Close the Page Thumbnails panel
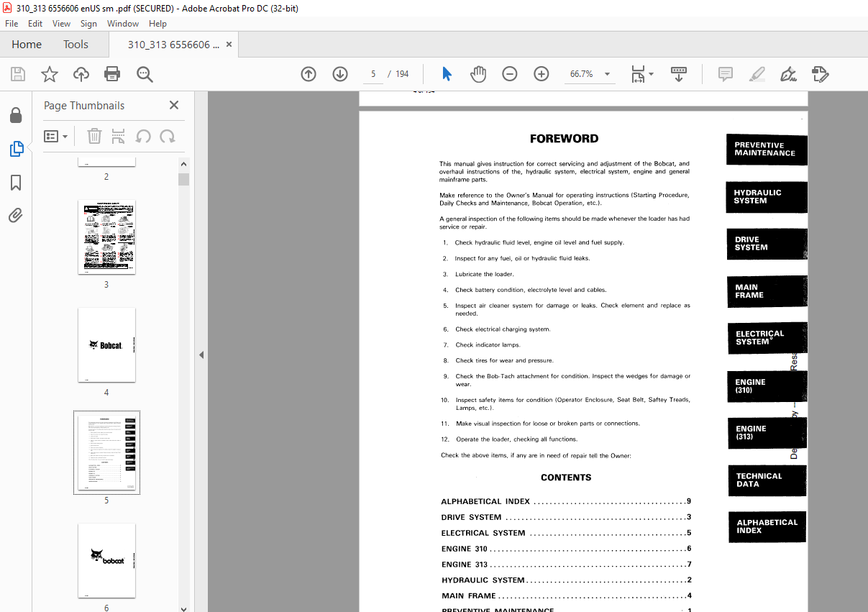The width and height of the screenshot is (868, 612). click(x=174, y=105)
